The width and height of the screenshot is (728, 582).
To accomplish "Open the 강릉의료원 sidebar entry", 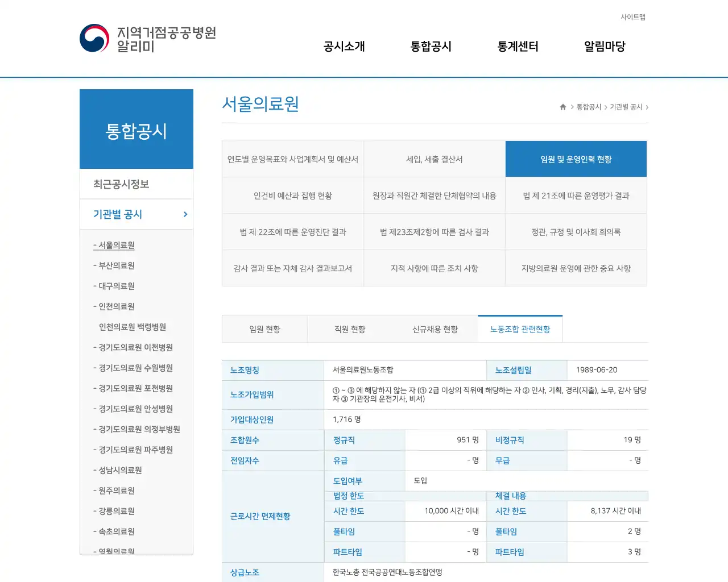I will click(x=115, y=511).
